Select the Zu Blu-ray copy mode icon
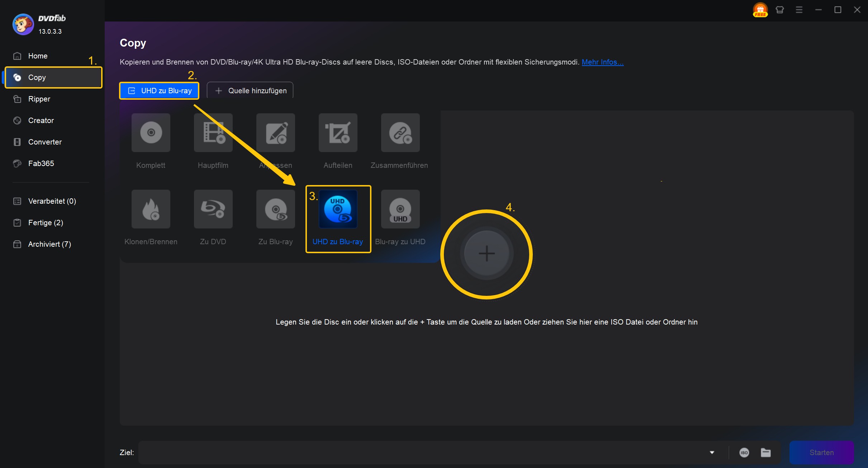Screen dimensions: 868x468 [275, 209]
